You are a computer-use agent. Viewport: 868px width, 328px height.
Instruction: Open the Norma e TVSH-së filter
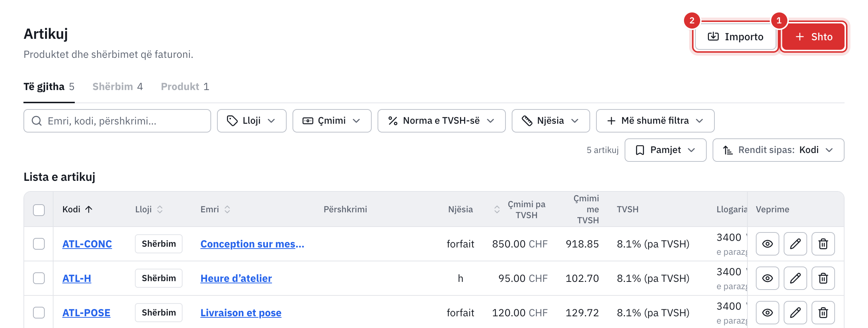pyautogui.click(x=441, y=121)
